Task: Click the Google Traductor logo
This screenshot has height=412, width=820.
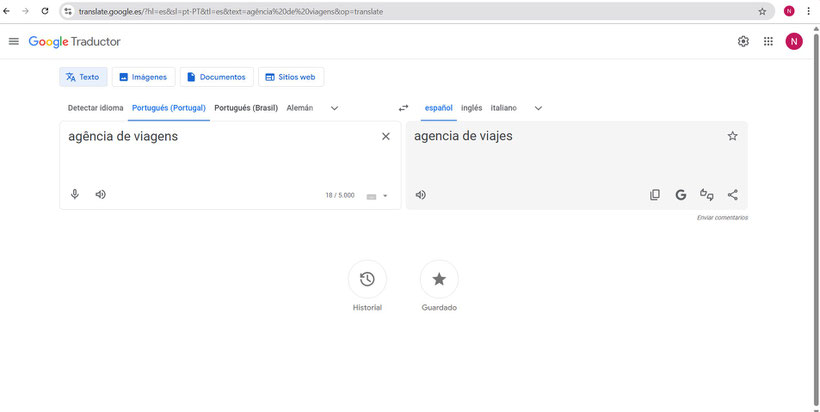Action: tap(74, 42)
